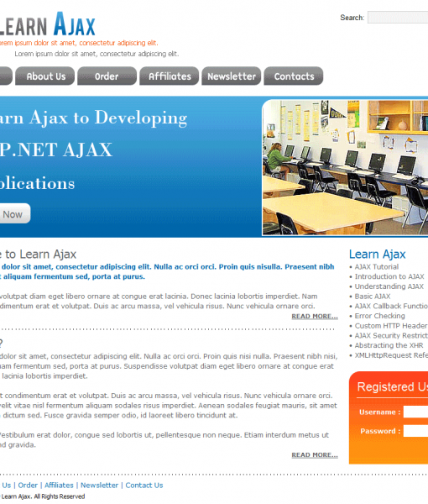Image resolution: width=428 pixels, height=504 pixels.
Task: Follow the lower READ MORE link
Action: click(x=315, y=454)
